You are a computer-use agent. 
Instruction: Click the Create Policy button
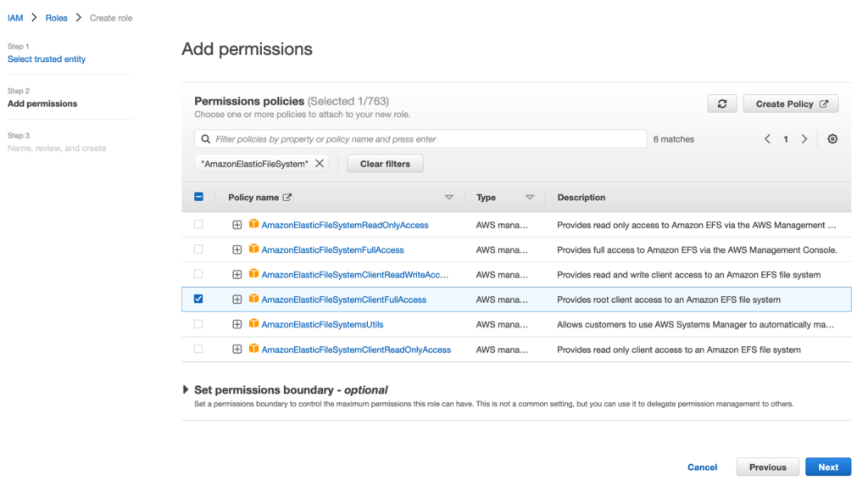pyautogui.click(x=791, y=104)
